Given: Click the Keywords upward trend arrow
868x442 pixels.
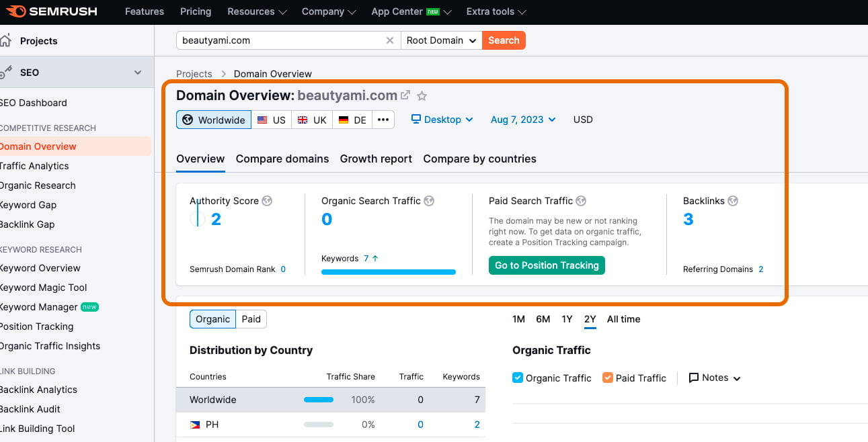Looking at the screenshot, I should click(x=375, y=258).
